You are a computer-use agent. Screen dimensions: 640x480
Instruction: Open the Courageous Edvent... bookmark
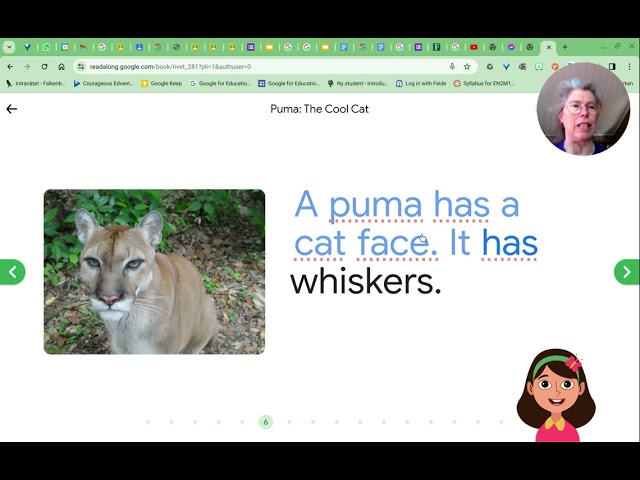104,83
